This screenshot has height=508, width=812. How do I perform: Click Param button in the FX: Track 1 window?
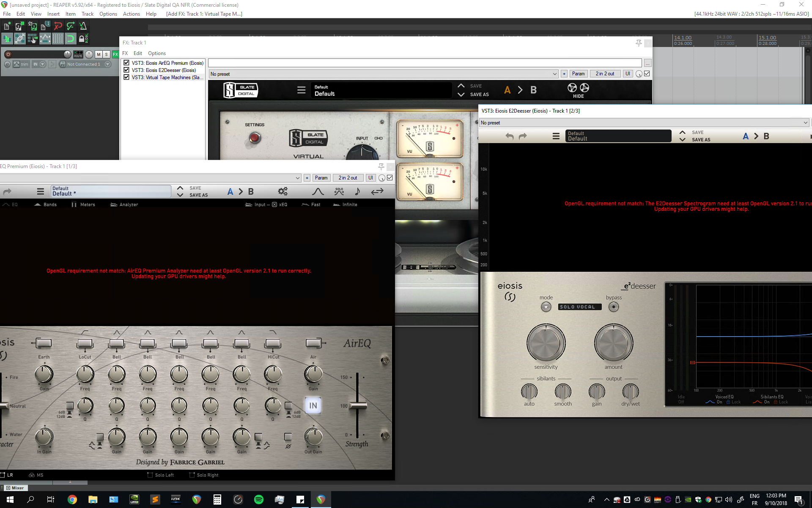(x=578, y=74)
